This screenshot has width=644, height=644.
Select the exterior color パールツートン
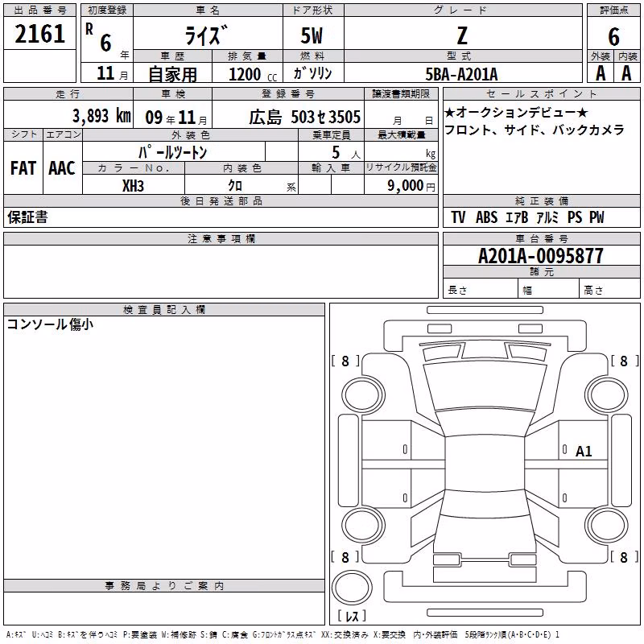tap(173, 152)
